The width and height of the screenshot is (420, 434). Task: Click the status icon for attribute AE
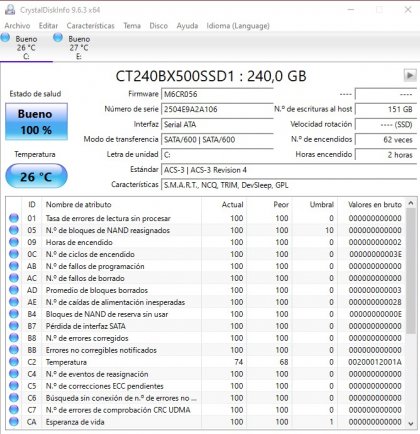point(14,302)
